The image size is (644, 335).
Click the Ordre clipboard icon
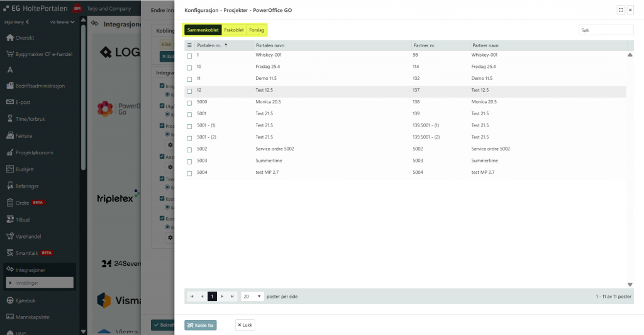click(10, 203)
